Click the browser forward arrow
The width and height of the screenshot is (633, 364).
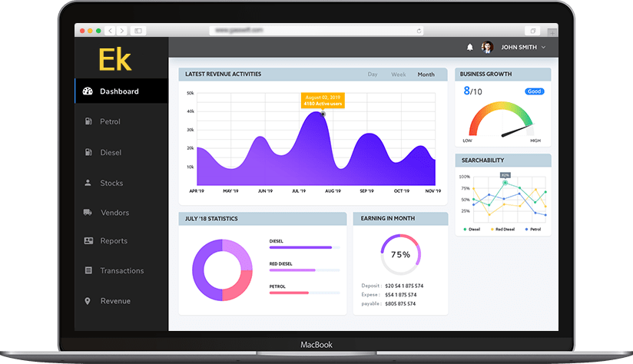tap(121, 31)
